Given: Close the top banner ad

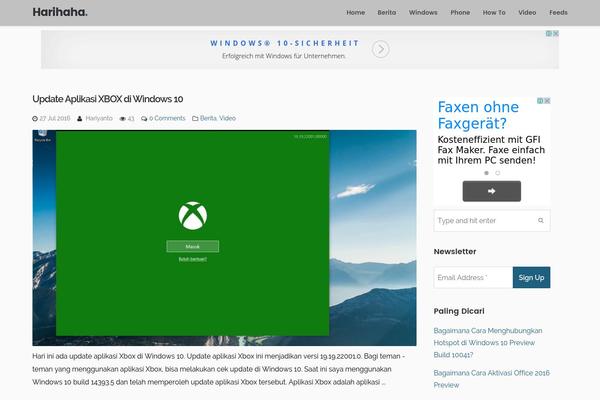Looking at the screenshot, I should coord(556,34).
